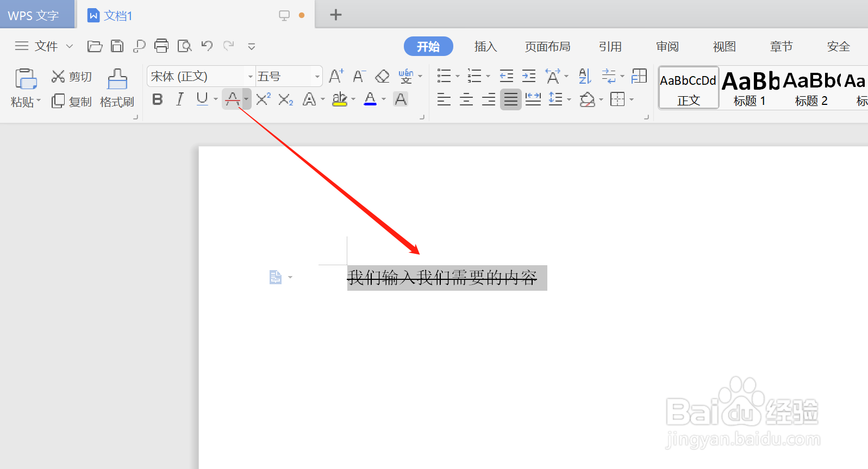Switch to the 页面布局 tab
Screen dimensions: 868x469
(x=548, y=46)
